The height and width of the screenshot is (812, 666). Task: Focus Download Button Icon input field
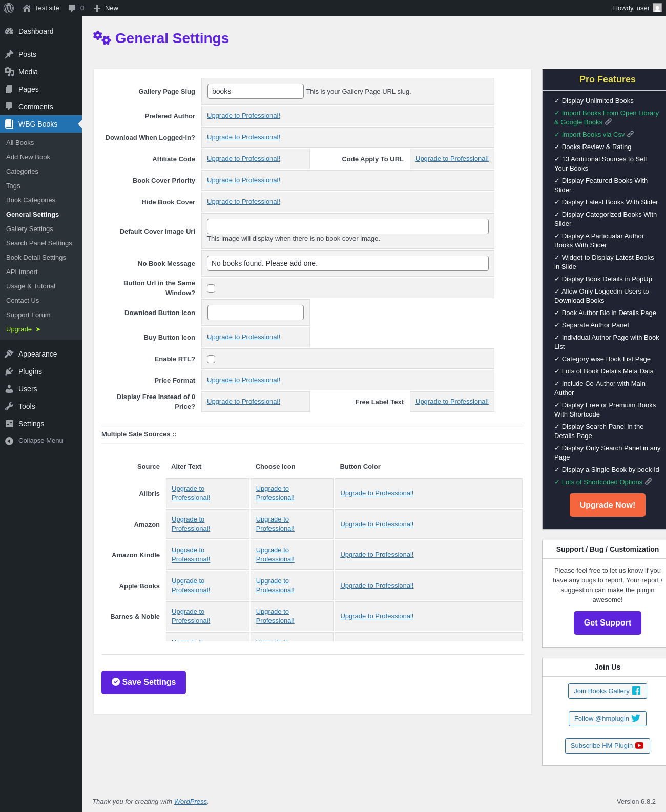[x=256, y=313]
